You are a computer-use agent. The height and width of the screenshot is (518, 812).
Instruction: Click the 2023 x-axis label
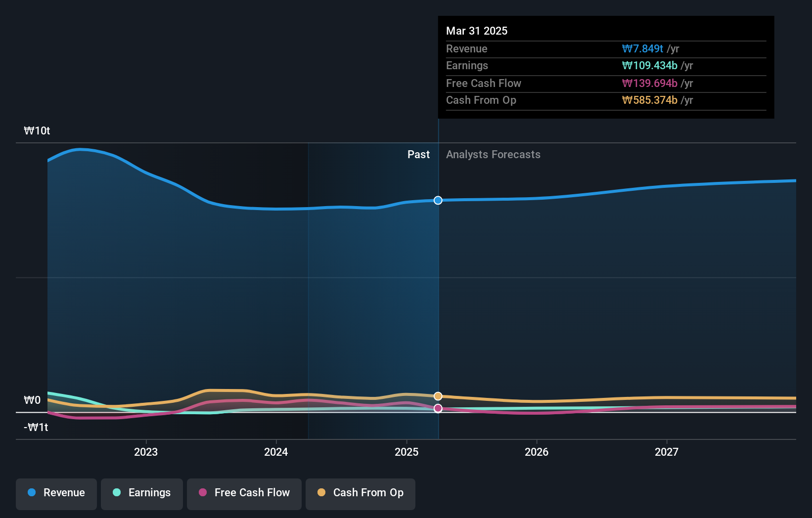[146, 452]
